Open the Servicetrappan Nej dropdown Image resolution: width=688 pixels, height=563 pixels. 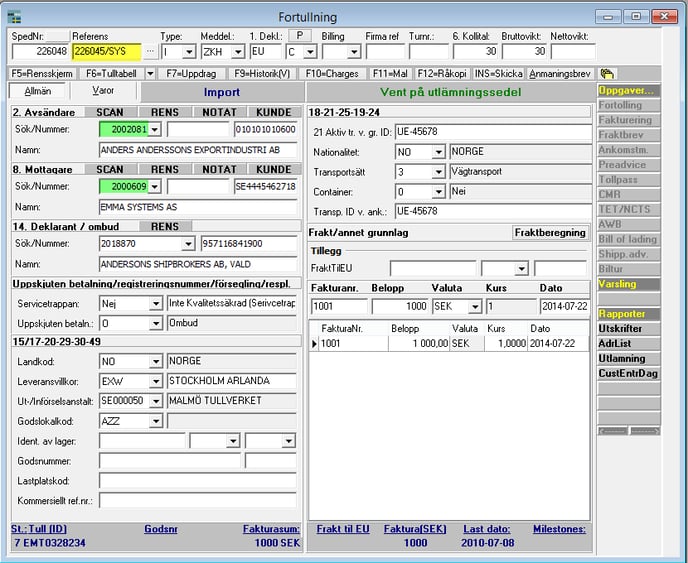coord(156,304)
